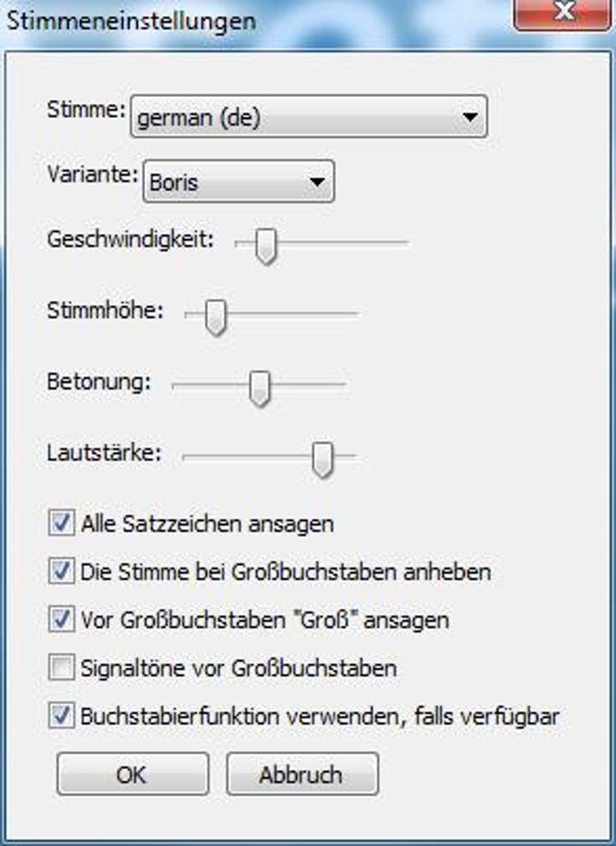Uncheck Alle Satzzeichen ansagen
616x846 pixels.
pos(62,523)
